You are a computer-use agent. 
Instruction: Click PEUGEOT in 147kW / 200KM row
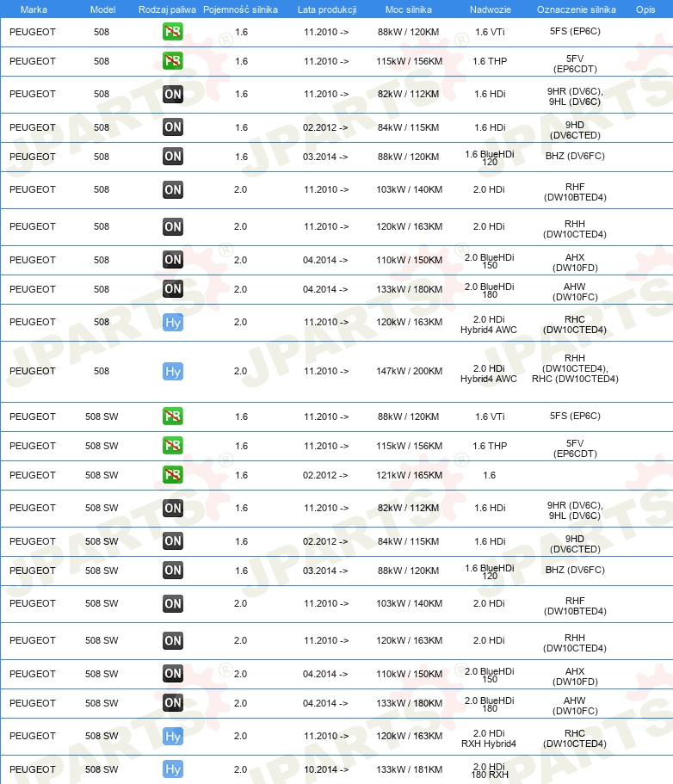pyautogui.click(x=33, y=371)
